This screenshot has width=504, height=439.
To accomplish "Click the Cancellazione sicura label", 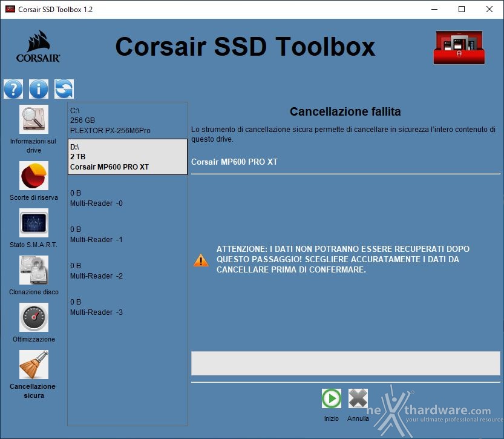I will [33, 391].
